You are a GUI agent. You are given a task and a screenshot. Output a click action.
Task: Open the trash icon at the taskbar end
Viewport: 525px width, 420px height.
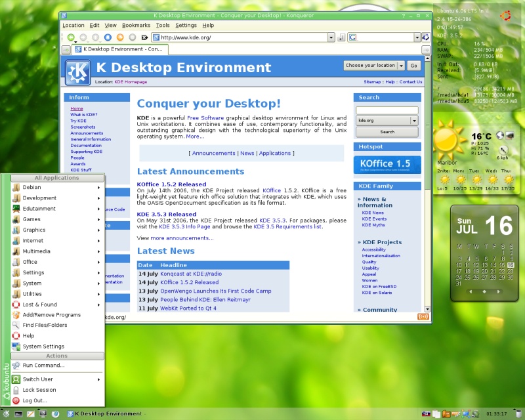[x=518, y=414]
